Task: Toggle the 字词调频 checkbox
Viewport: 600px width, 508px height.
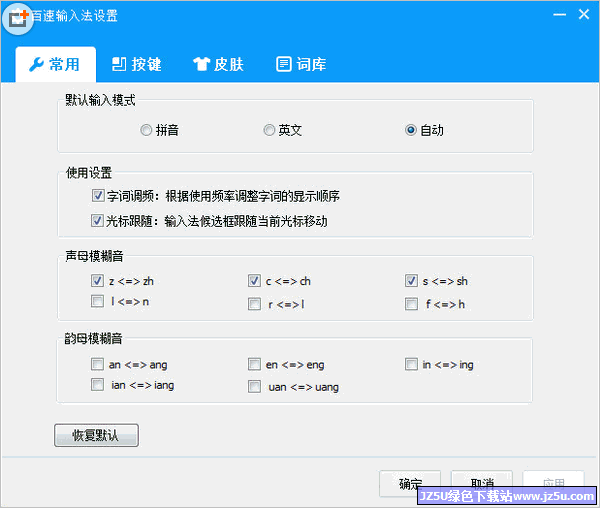Action: 98,195
